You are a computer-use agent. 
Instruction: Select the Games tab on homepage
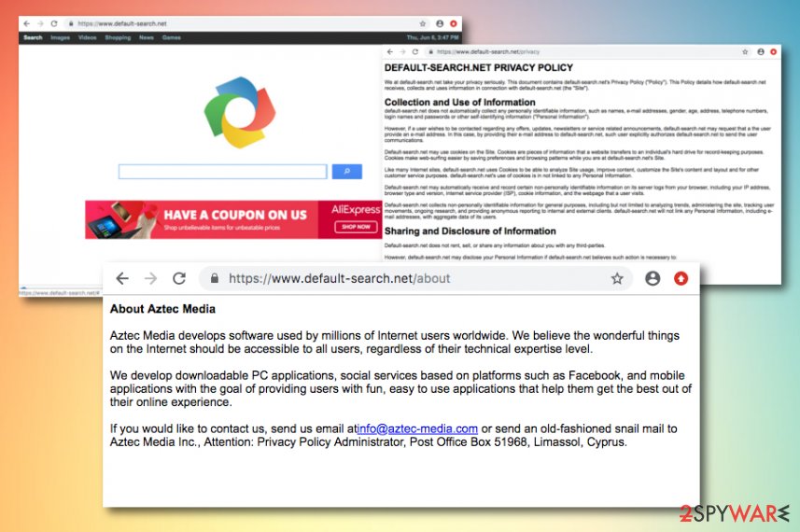(172, 37)
